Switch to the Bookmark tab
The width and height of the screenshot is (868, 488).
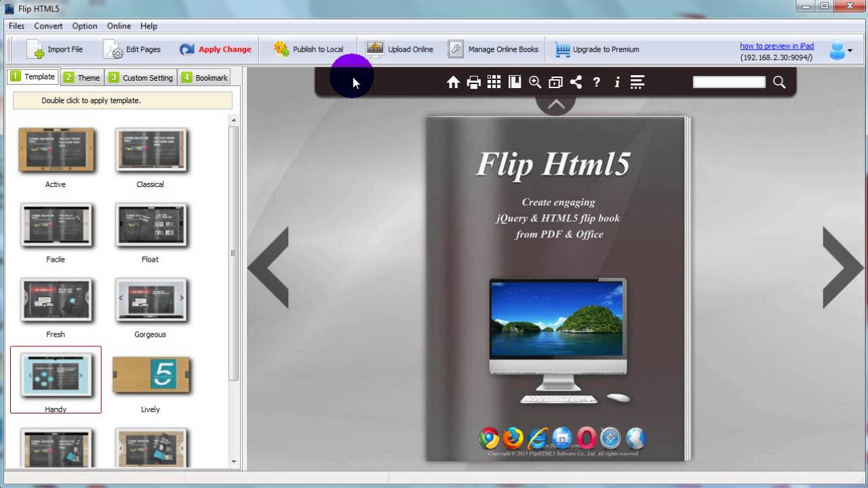[205, 77]
